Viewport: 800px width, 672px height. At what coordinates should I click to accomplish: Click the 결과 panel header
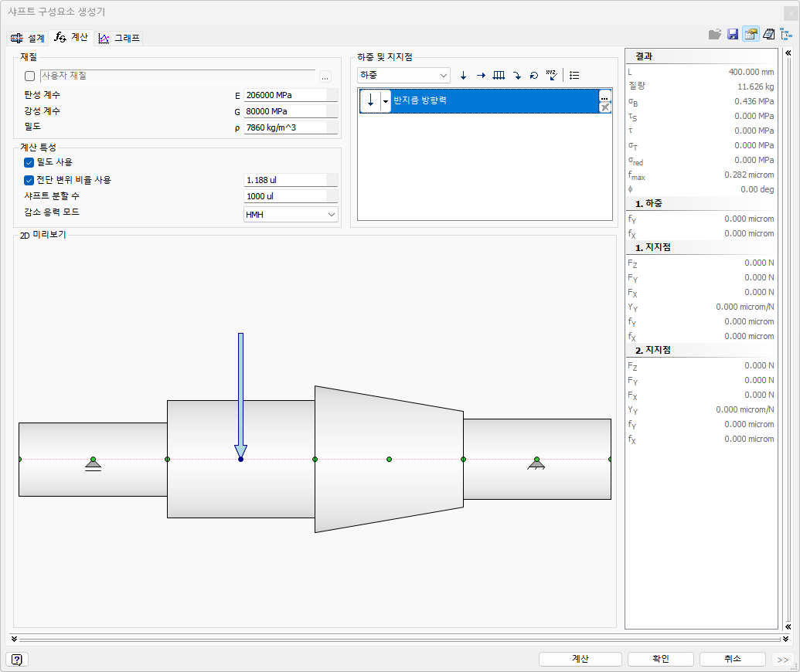[702, 56]
